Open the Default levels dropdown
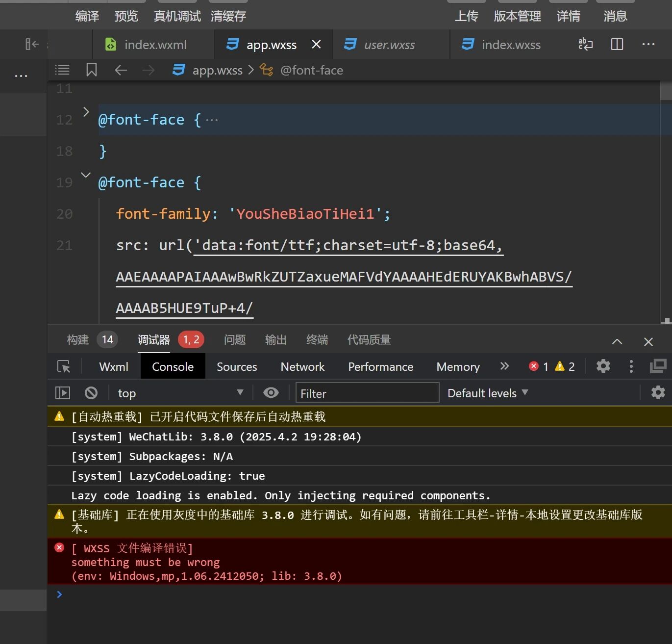The height and width of the screenshot is (644, 672). pos(488,393)
